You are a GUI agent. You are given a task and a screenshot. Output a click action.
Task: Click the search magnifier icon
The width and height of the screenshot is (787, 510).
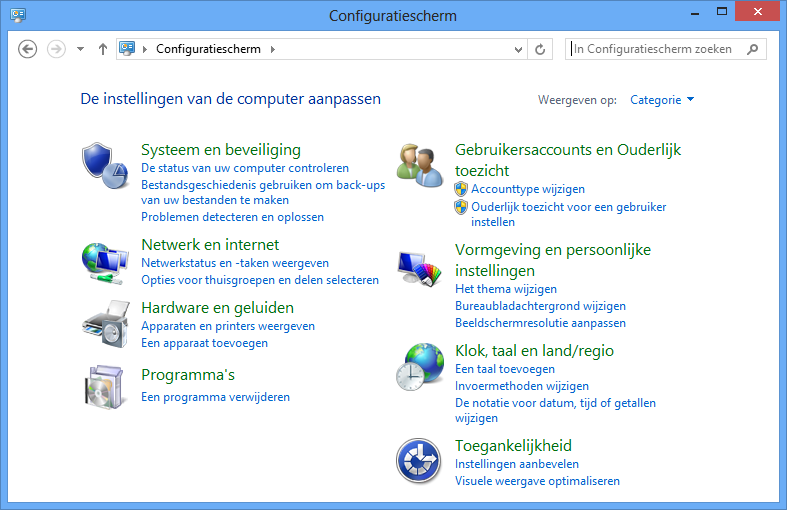pyautogui.click(x=752, y=49)
